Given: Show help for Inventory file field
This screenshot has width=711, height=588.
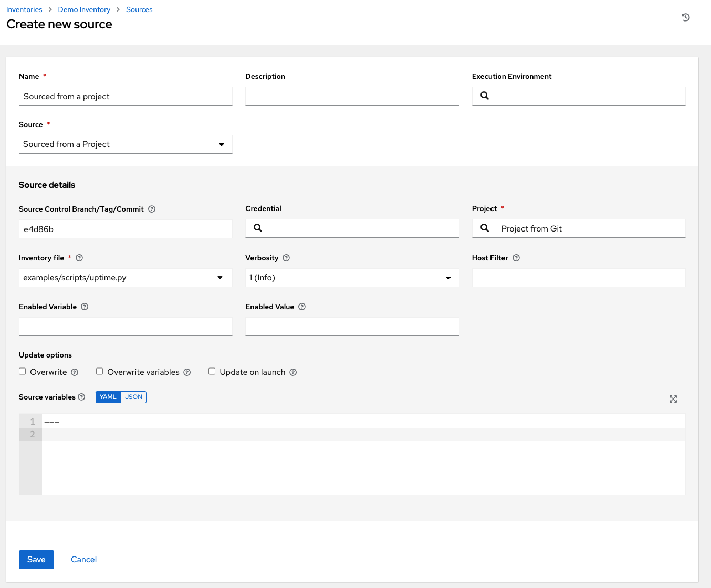Looking at the screenshot, I should click(x=79, y=258).
